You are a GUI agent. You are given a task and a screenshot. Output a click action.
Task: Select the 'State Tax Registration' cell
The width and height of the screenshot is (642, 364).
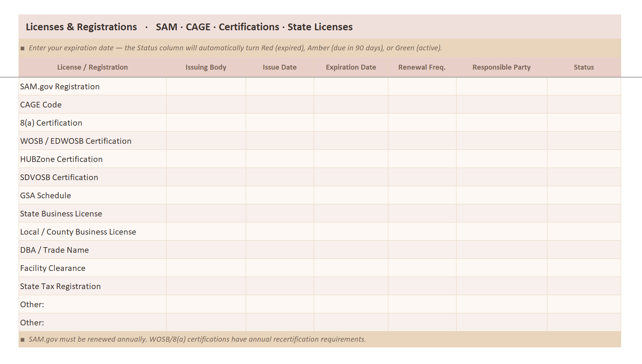(x=92, y=286)
